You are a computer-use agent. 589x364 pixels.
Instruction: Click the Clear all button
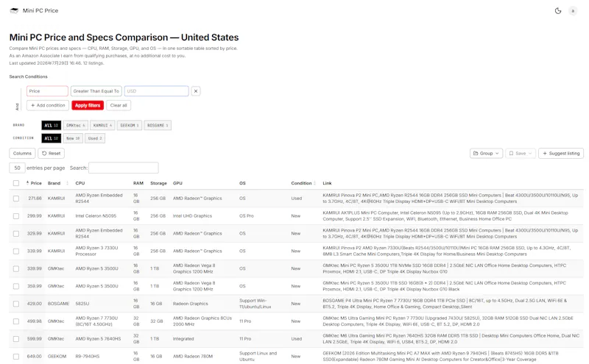(x=119, y=105)
